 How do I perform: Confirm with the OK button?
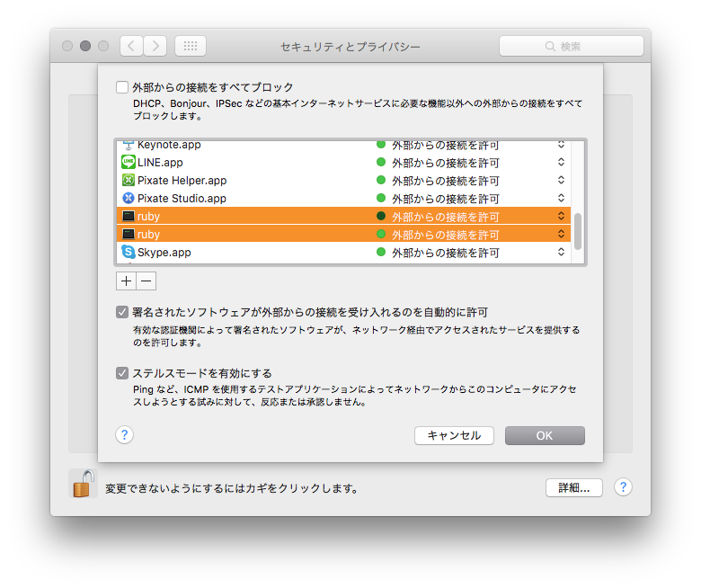545,435
